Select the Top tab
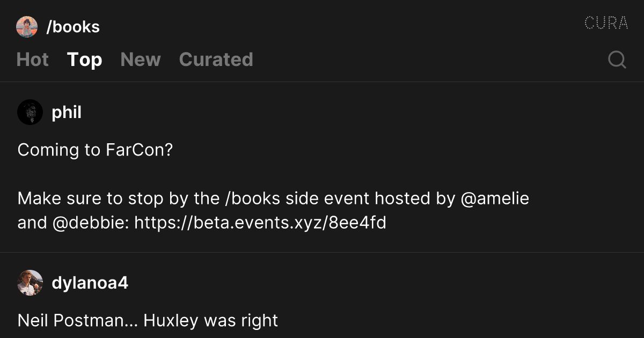Screen dimensions: 644x338 [84, 60]
